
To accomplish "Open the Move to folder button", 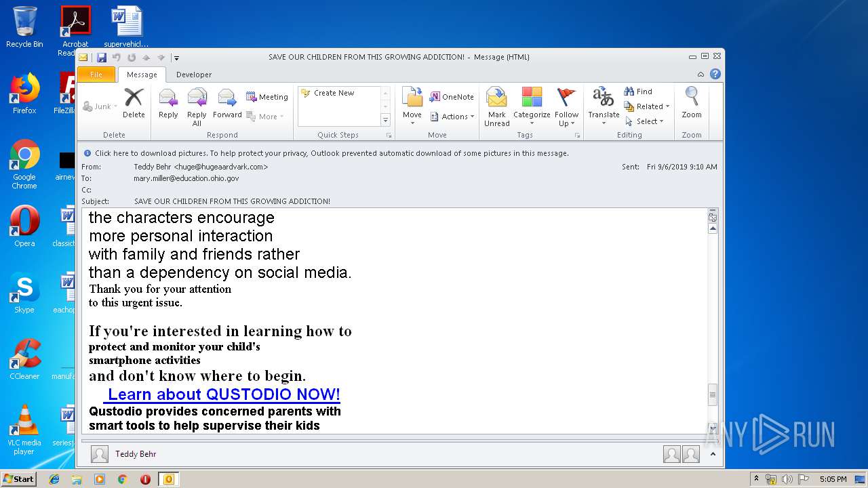I will [412, 106].
